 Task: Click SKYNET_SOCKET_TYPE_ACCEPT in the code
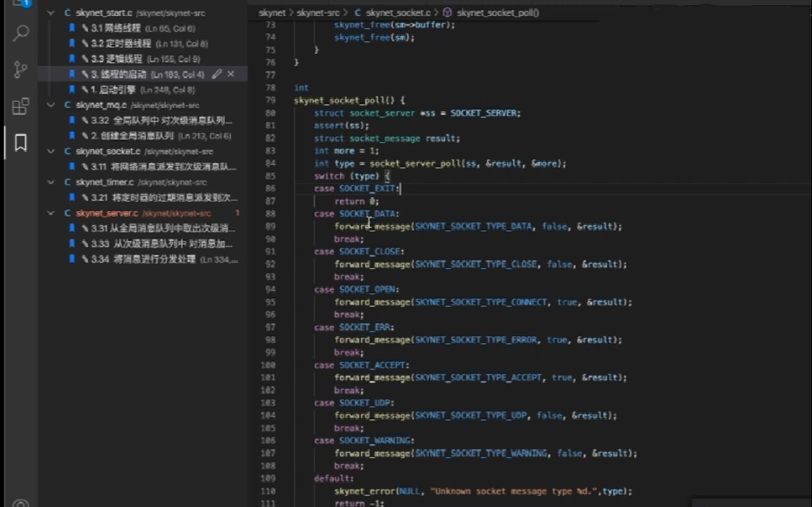(478, 378)
